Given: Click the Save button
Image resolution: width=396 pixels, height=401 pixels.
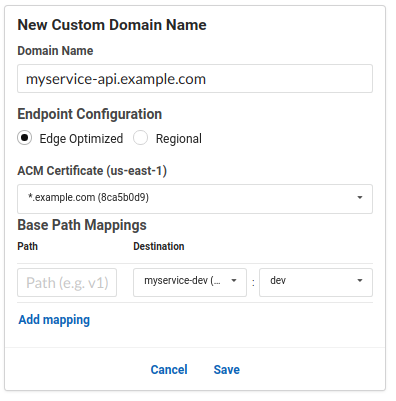Looking at the screenshot, I should click(227, 370).
